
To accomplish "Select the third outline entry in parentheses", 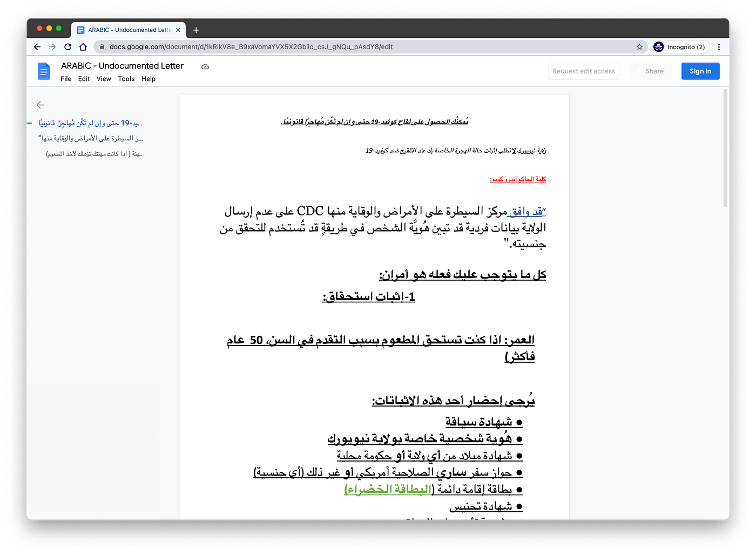I will (95, 154).
